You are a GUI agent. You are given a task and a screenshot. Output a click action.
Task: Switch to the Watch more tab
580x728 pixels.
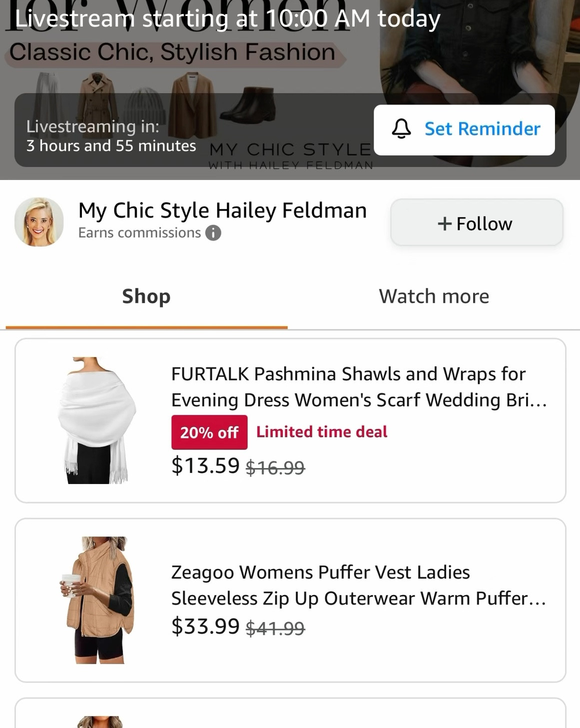pyautogui.click(x=434, y=296)
